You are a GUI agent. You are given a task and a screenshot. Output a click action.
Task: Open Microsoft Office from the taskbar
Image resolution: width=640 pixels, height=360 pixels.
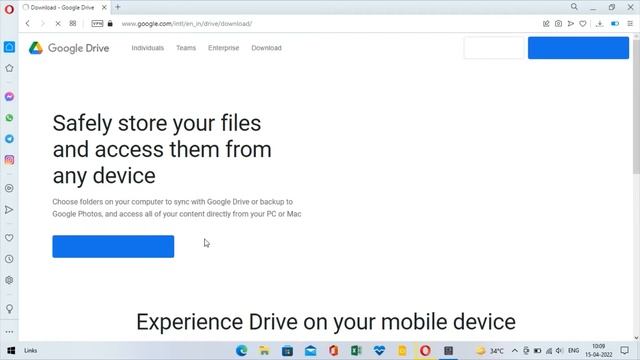[333, 351]
